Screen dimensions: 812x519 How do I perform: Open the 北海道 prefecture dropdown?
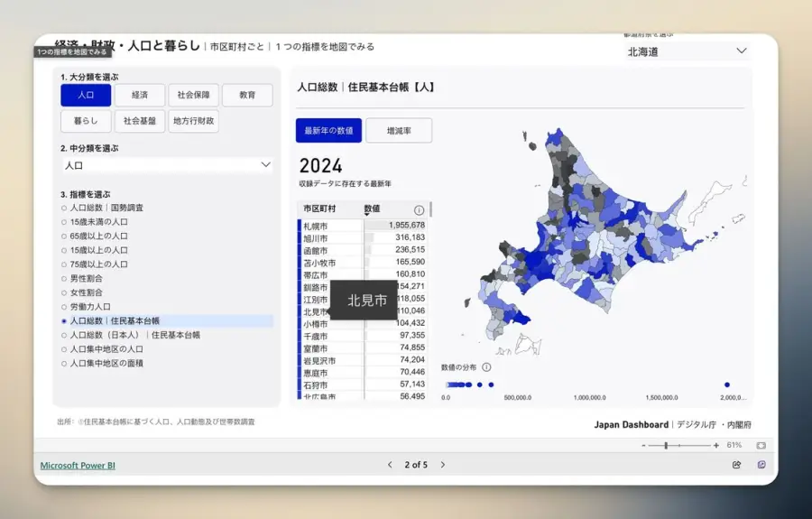[x=687, y=51]
